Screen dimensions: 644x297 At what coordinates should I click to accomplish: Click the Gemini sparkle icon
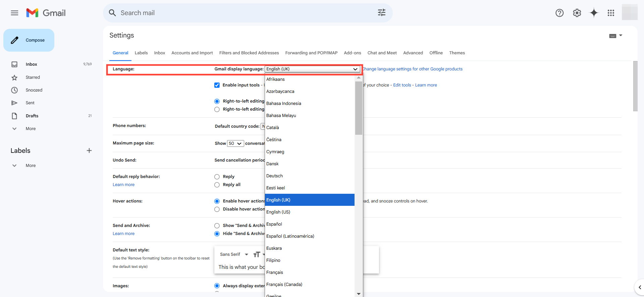coord(594,13)
